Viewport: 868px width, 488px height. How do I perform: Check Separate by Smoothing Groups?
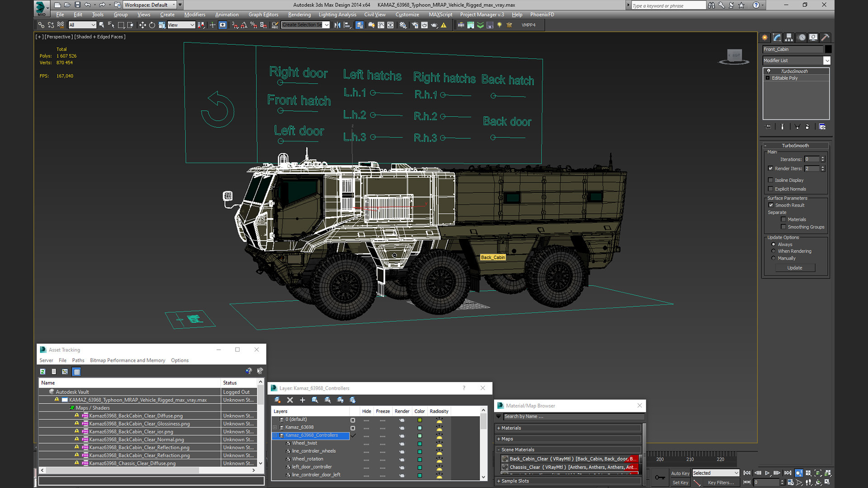[783, 227]
